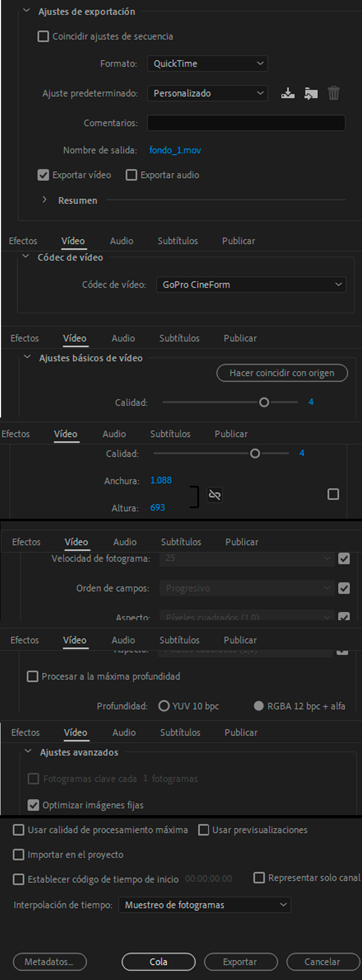Open the Códec de vídeo dropdown
Viewport: 362px width, 980px height.
[x=251, y=284]
